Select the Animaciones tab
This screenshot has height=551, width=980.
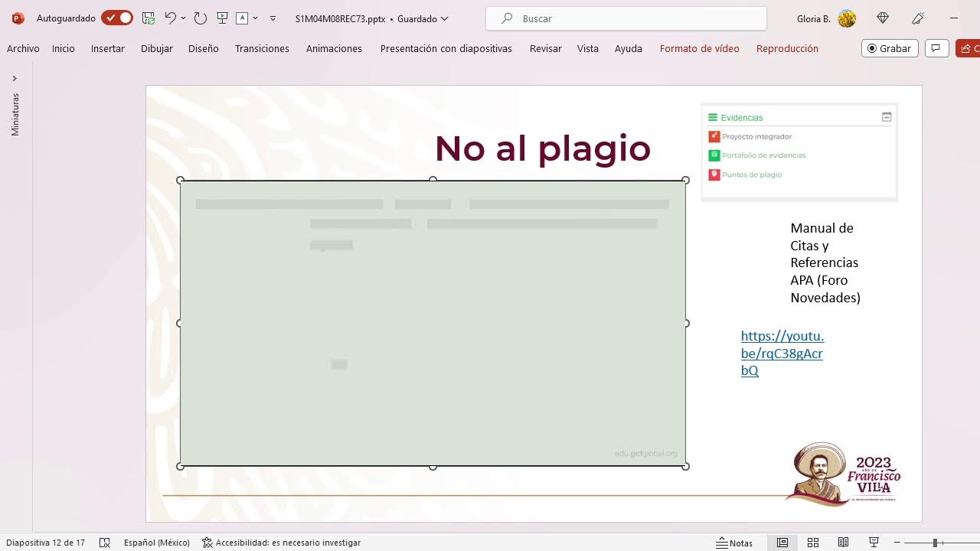[334, 48]
